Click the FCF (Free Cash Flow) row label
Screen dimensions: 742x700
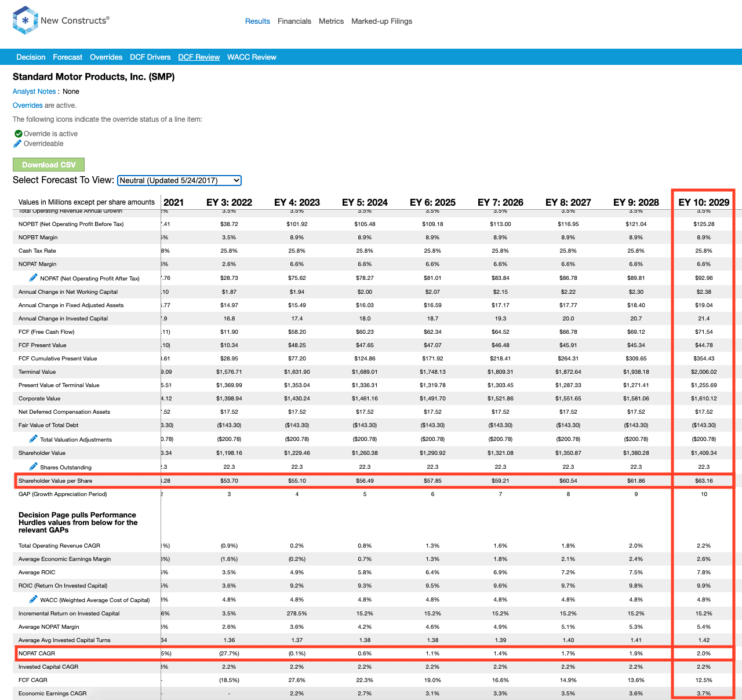(x=46, y=332)
